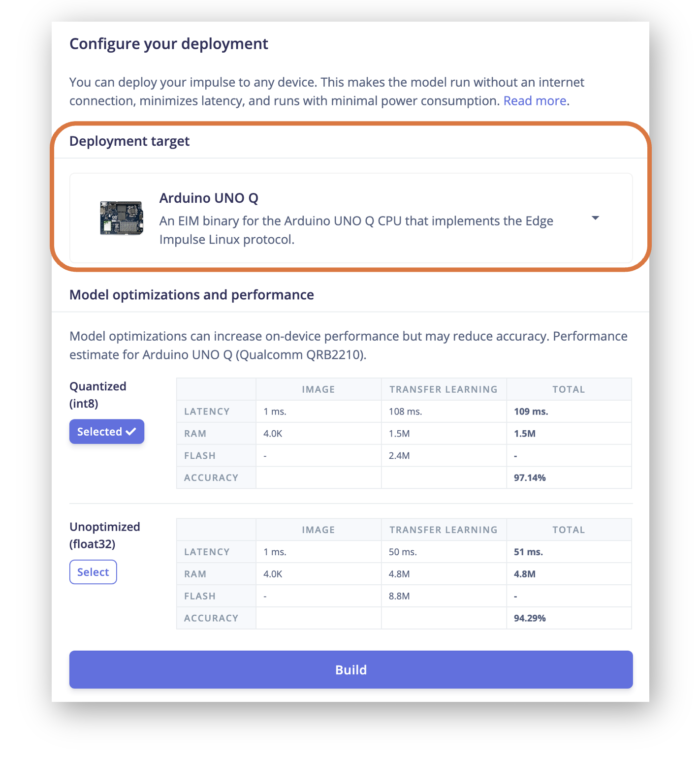Click the Arduino UNO Q board thumbnail

click(121, 218)
